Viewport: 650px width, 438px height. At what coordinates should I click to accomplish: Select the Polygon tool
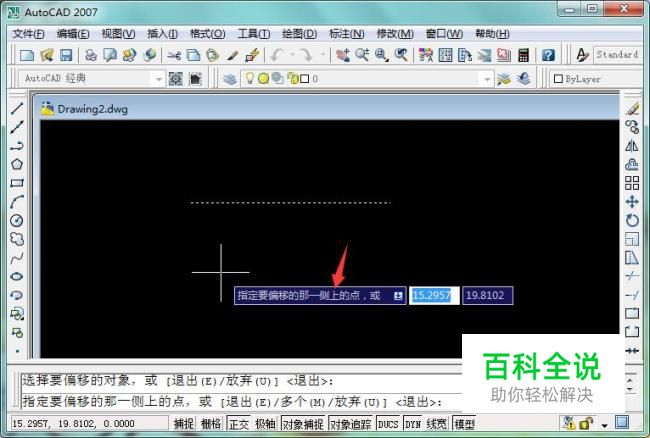pyautogui.click(x=17, y=165)
